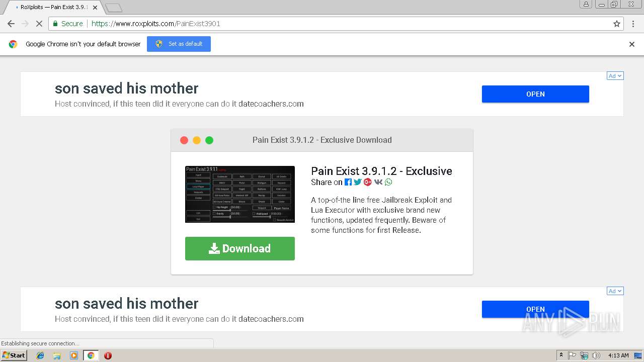Share on Twitter
Screen dimensions: 644x362
(x=358, y=183)
